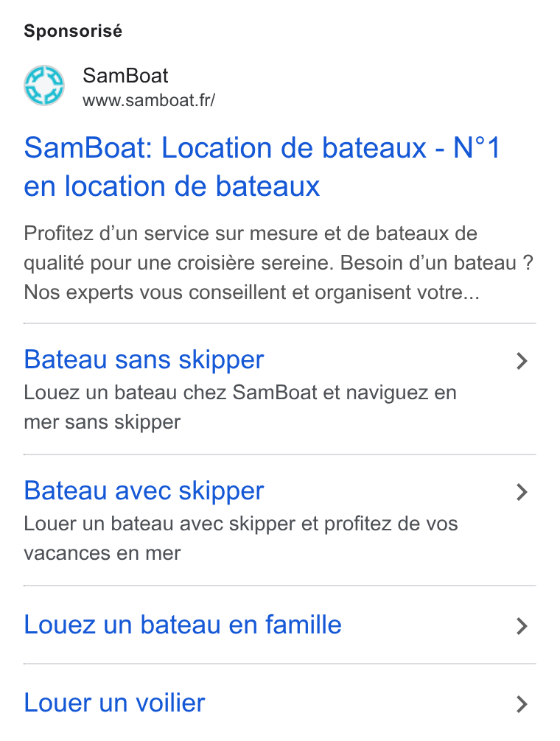Open the Bateau avec skipper sitelink
Viewport: 560px width, 741px height.
(x=144, y=491)
